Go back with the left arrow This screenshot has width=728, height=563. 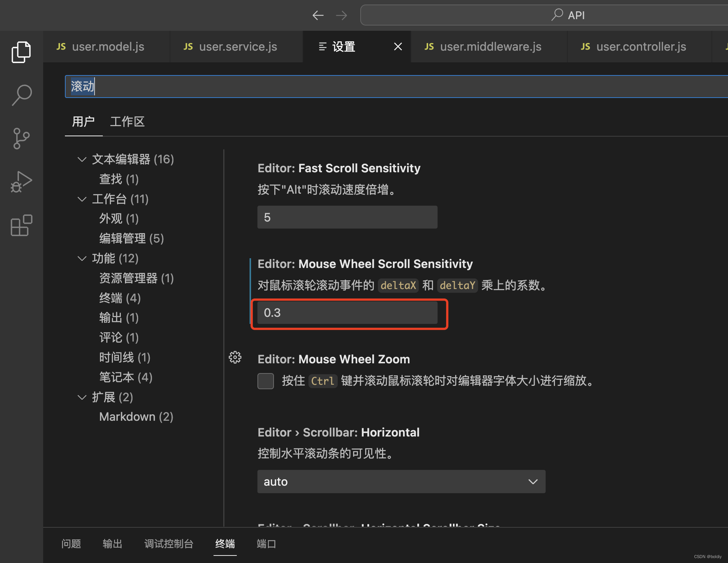(x=318, y=15)
